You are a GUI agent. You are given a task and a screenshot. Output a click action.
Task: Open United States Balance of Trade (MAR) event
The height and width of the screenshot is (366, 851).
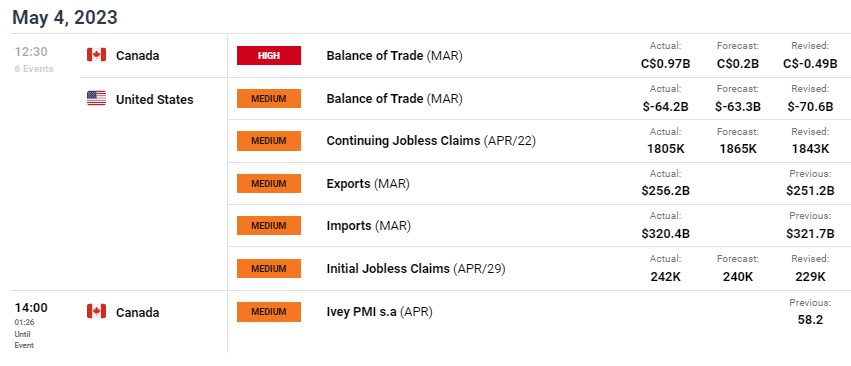[395, 99]
